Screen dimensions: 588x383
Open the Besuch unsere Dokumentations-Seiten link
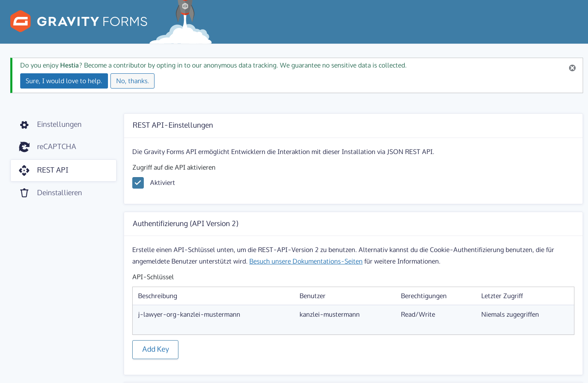(x=306, y=262)
